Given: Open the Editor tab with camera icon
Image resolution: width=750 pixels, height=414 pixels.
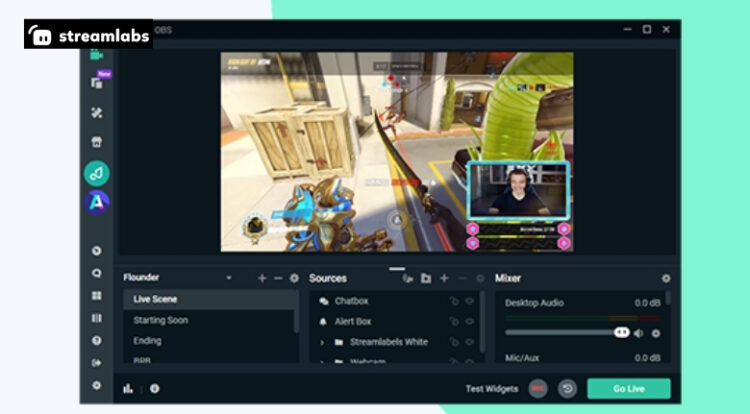Looking at the screenshot, I should coord(97,55).
